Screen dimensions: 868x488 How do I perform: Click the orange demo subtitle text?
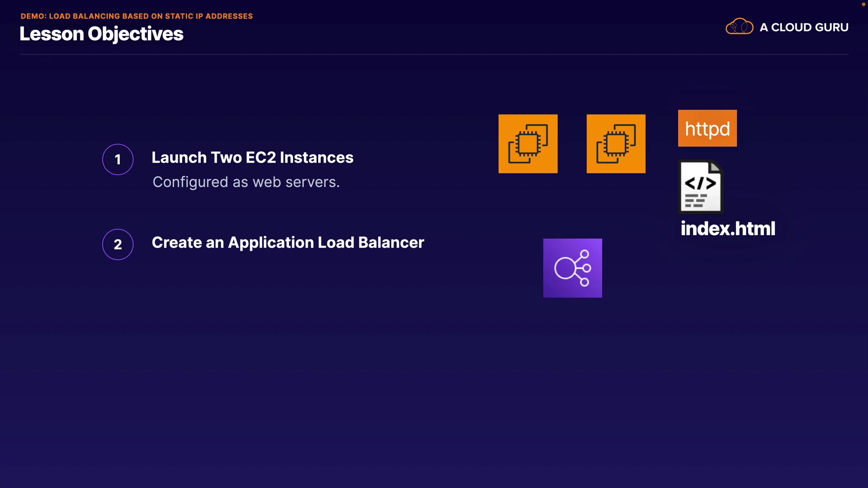click(137, 16)
